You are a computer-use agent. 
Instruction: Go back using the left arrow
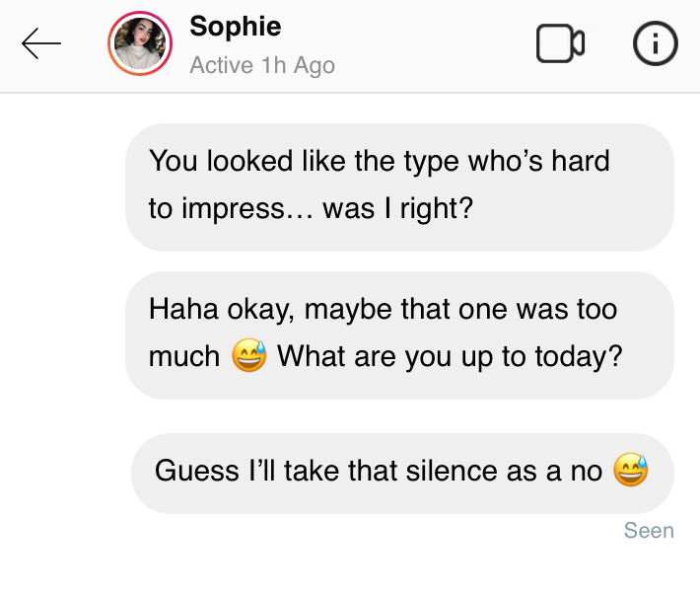point(41,43)
